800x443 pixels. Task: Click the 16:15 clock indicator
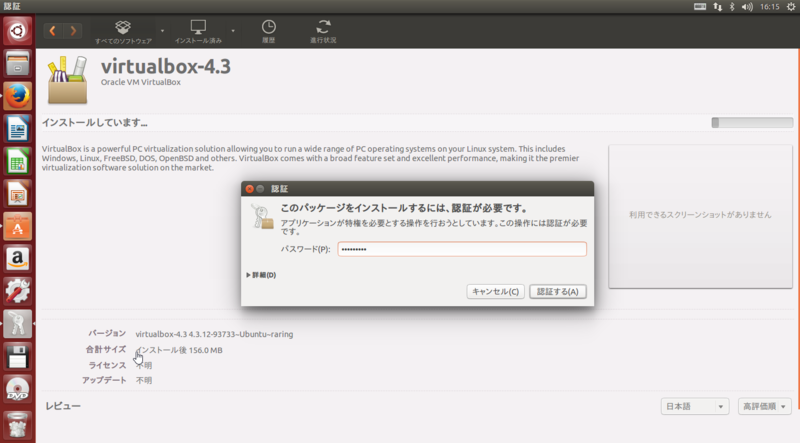point(769,7)
